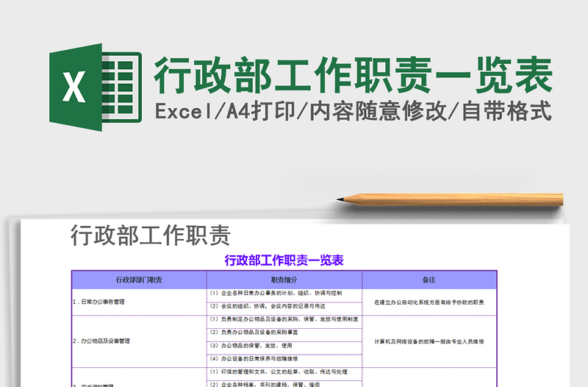Select the note 在建立办公自动化系统方面有给予协助的职责

pos(429,302)
